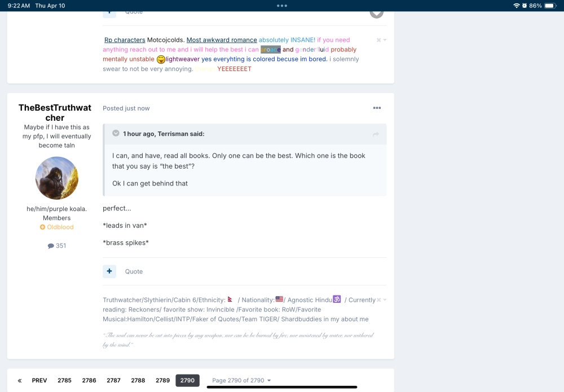The height and width of the screenshot is (392, 564).
Task: Select the current page 2790 button
Action: [187, 381]
